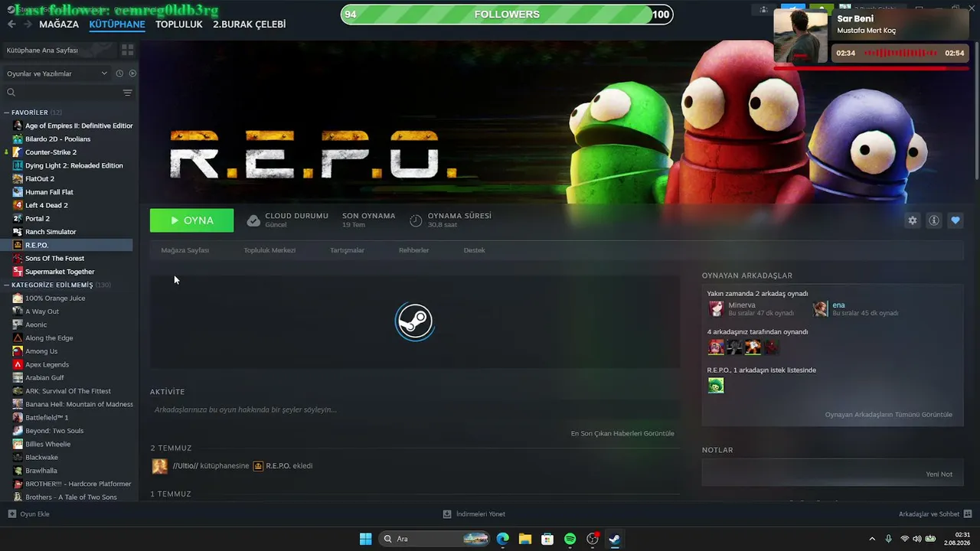
Task: Launch Microsoft Edge from taskbar
Action: (502, 539)
